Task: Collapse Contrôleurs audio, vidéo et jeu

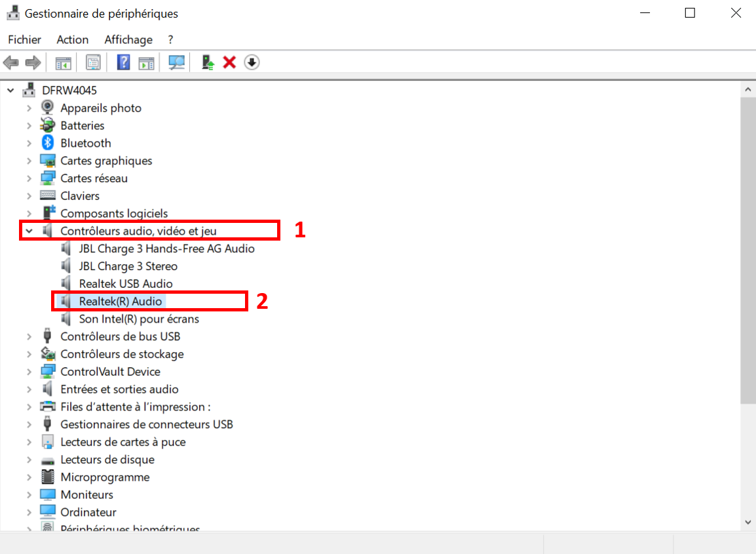Action: coord(29,231)
